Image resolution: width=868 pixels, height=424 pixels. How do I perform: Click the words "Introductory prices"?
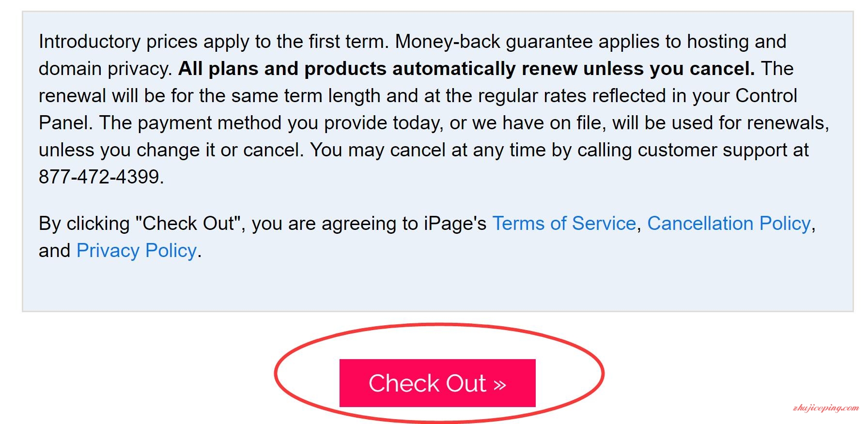(x=118, y=42)
